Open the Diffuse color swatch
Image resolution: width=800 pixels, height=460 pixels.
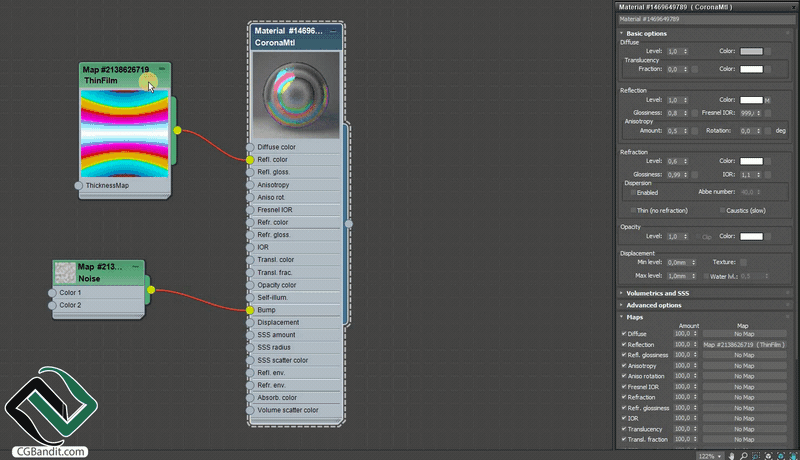click(x=752, y=52)
